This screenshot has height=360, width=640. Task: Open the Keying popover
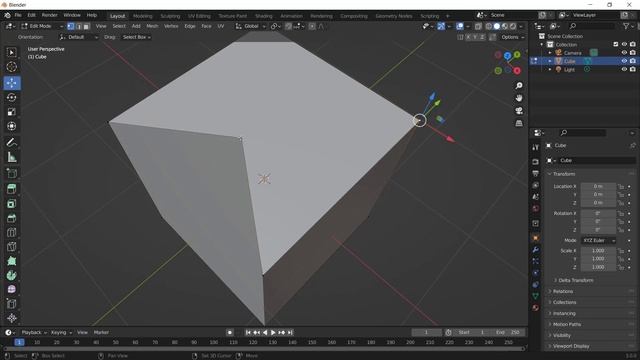coord(61,333)
